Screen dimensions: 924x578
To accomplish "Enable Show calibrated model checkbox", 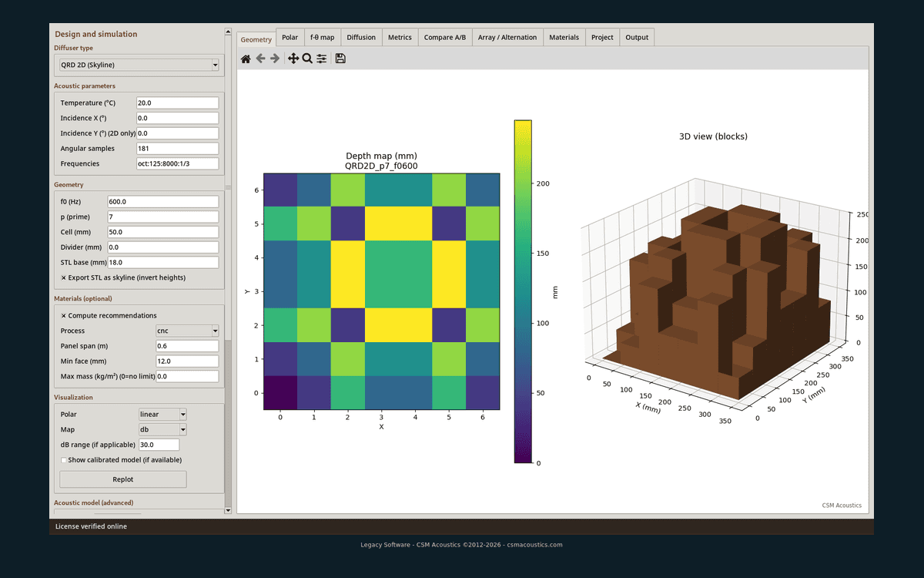I will point(63,460).
